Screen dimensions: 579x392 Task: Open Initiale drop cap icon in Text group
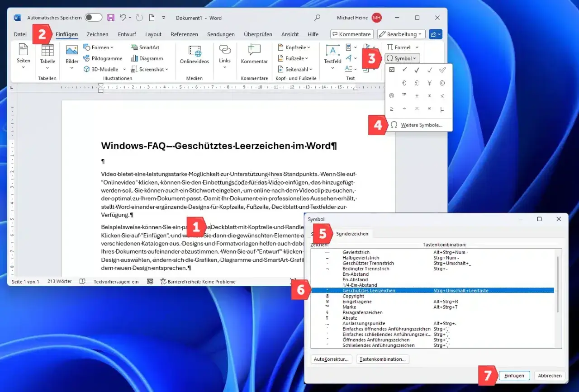point(349,69)
